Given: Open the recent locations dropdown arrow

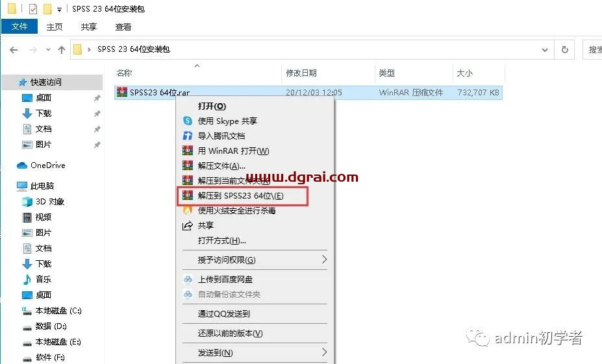Looking at the screenshot, I should point(48,49).
